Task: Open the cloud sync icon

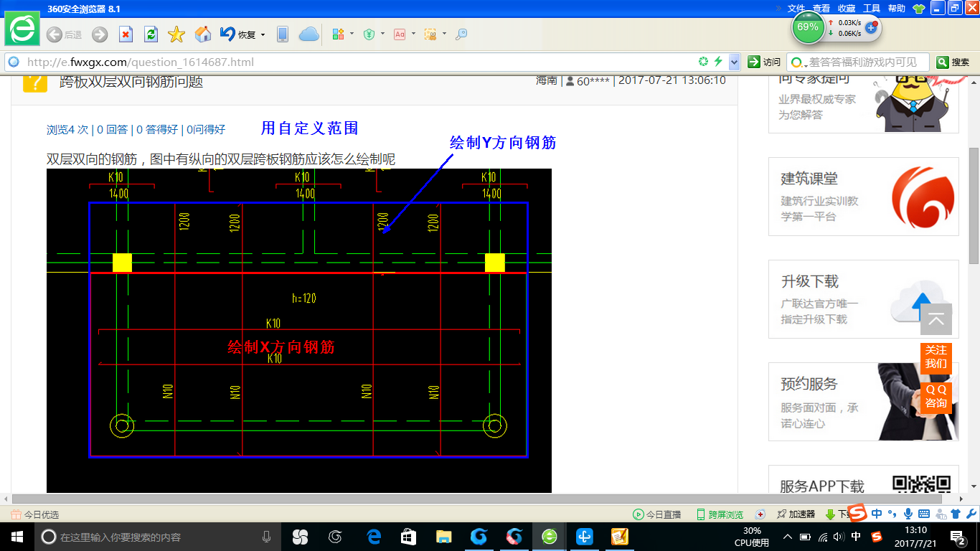Action: [308, 34]
